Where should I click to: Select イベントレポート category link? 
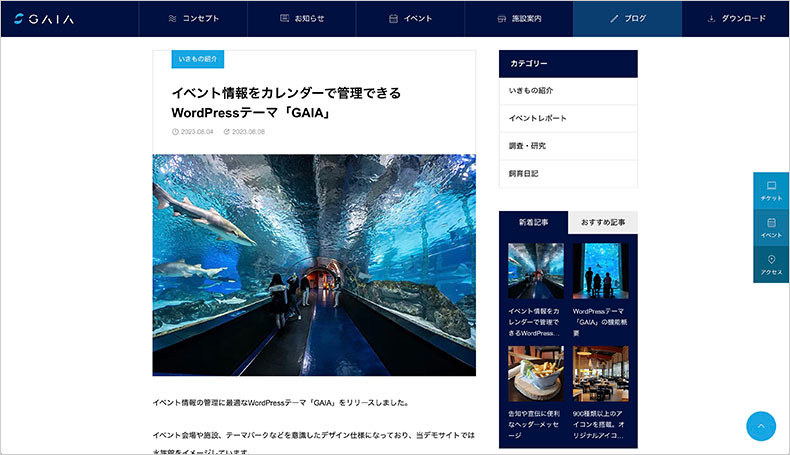(x=568, y=118)
